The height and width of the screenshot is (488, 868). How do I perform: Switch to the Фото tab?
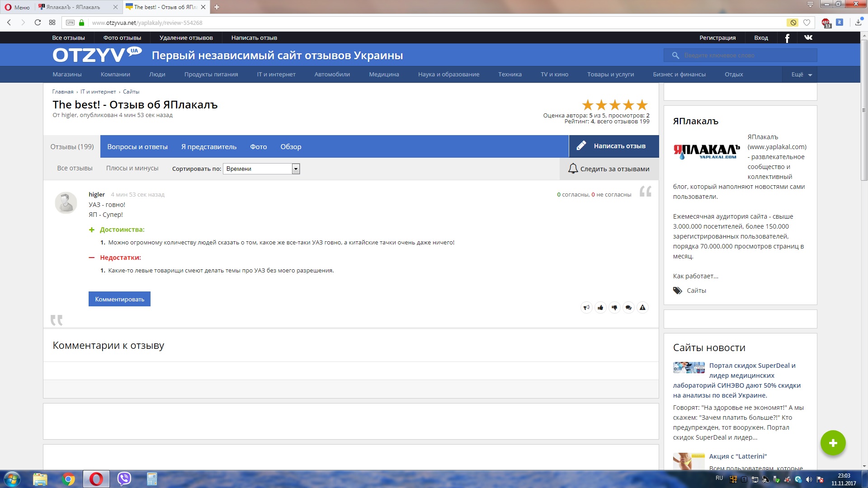pyautogui.click(x=259, y=147)
